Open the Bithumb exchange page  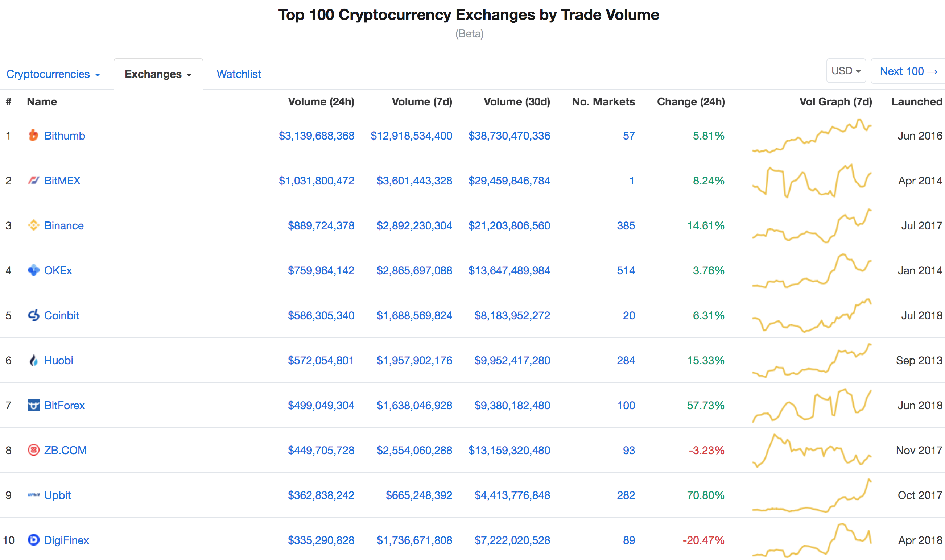[x=65, y=136]
